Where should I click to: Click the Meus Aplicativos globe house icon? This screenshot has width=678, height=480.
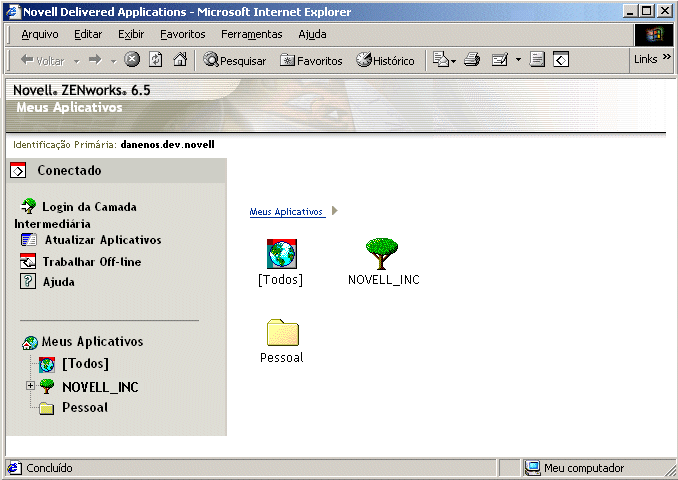(x=30, y=343)
